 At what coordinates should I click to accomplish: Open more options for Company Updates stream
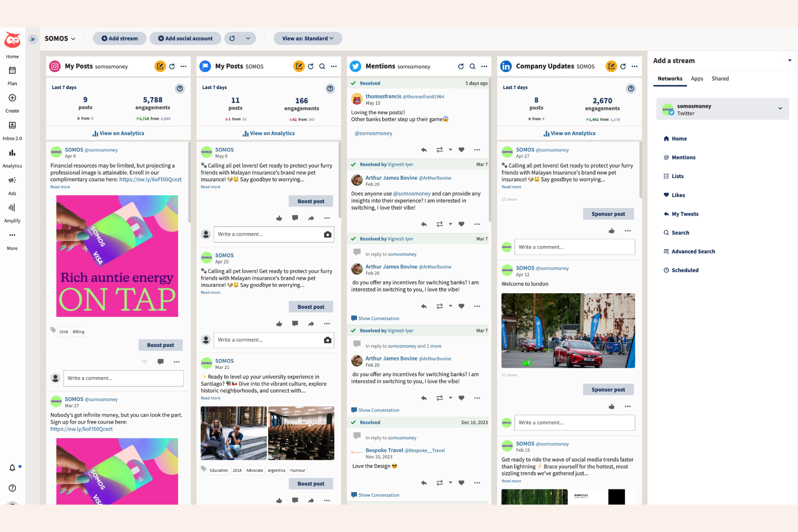[x=635, y=66]
